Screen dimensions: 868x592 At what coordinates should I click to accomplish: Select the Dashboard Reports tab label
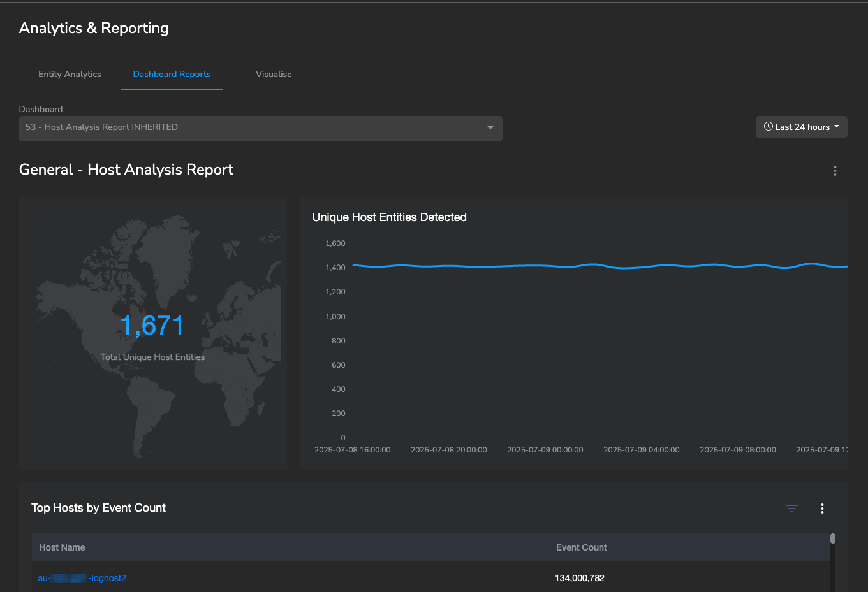click(172, 74)
